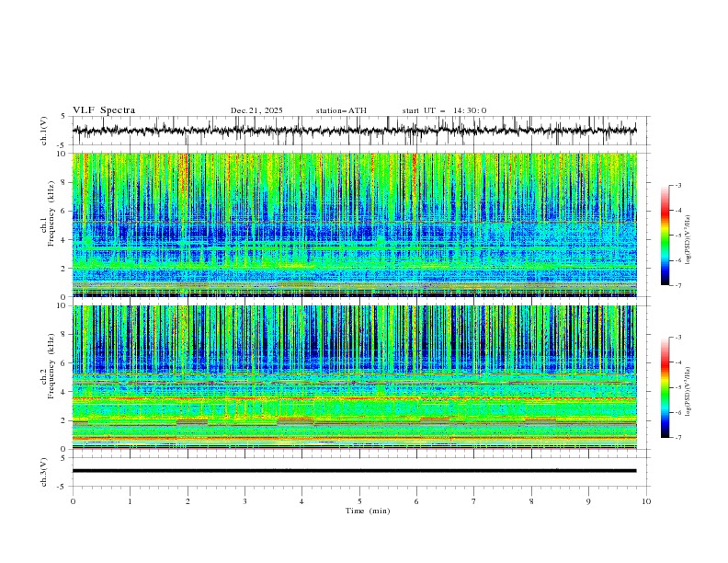This screenshot has height=563, width=728.
Task: Click the ch.2 "Frequency (kHz)" axis title
Action: (x=52, y=365)
